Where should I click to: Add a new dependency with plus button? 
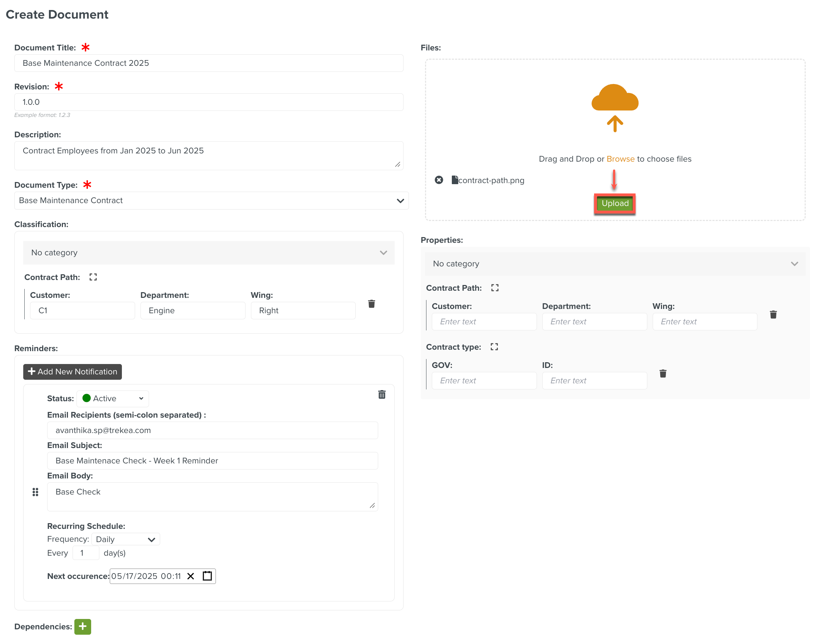point(83,626)
